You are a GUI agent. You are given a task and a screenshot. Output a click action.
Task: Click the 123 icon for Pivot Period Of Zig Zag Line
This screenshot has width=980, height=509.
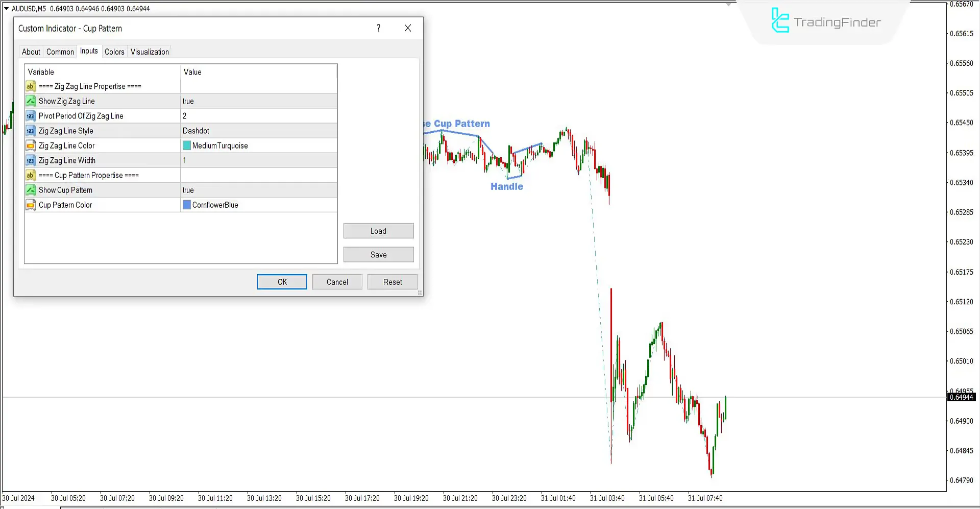pos(30,115)
